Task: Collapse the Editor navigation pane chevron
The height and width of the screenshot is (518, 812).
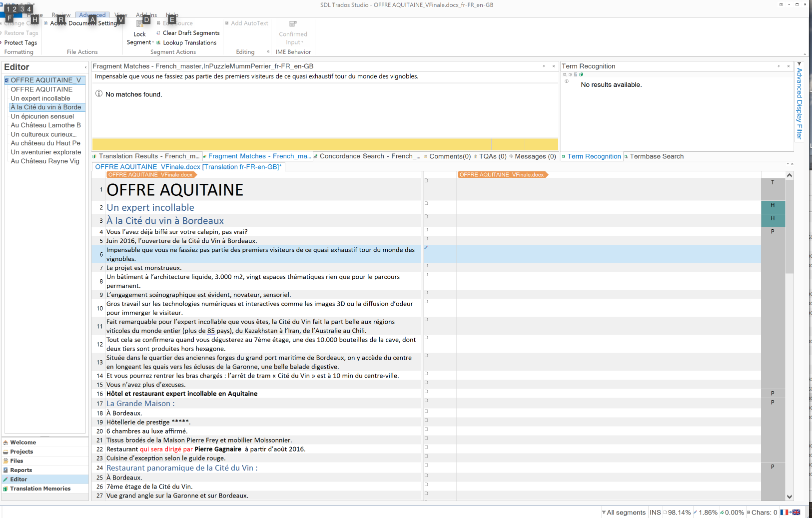Action: (x=85, y=67)
